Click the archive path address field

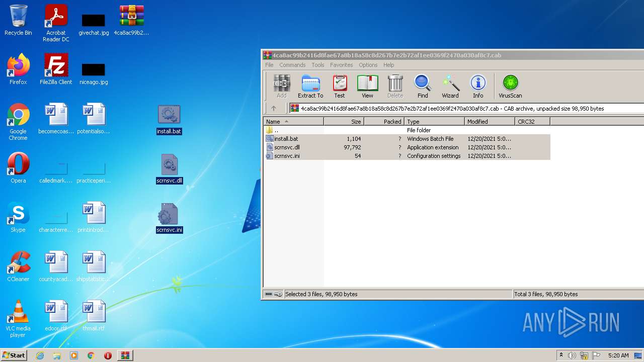(465, 108)
